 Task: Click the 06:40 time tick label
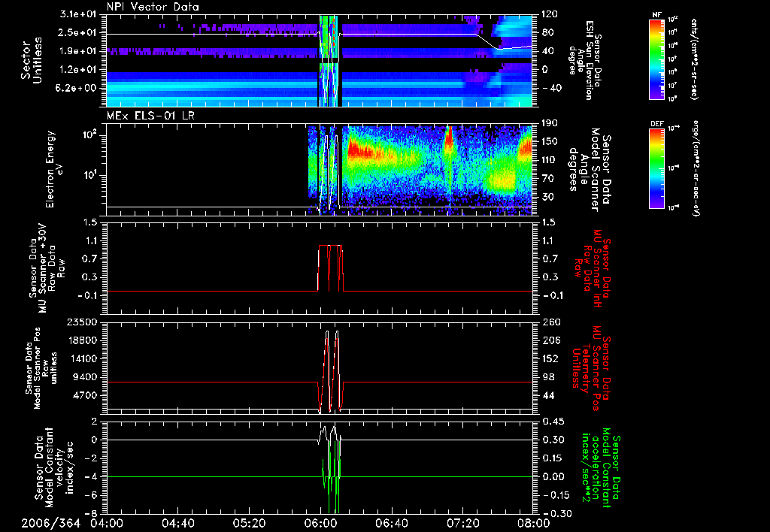(x=390, y=523)
